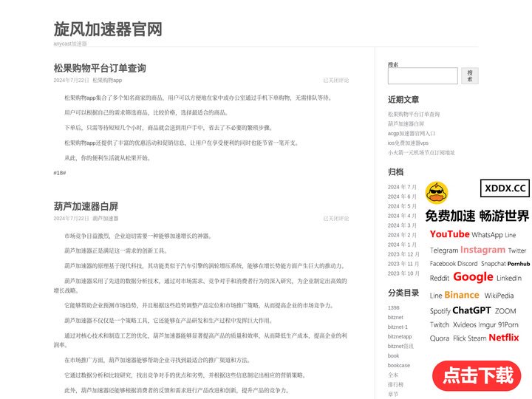Viewport: 532px width, 399px height.
Task: Click the 归档 sidebar heading
Action: coord(395,172)
